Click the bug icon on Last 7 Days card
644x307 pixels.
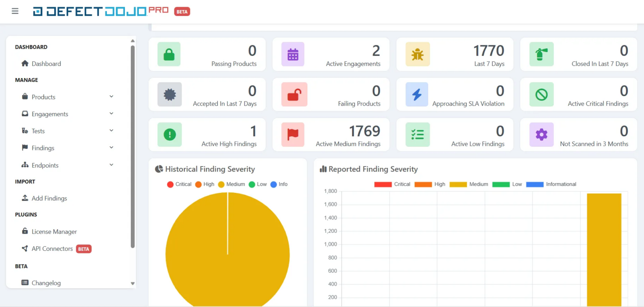[x=417, y=54]
